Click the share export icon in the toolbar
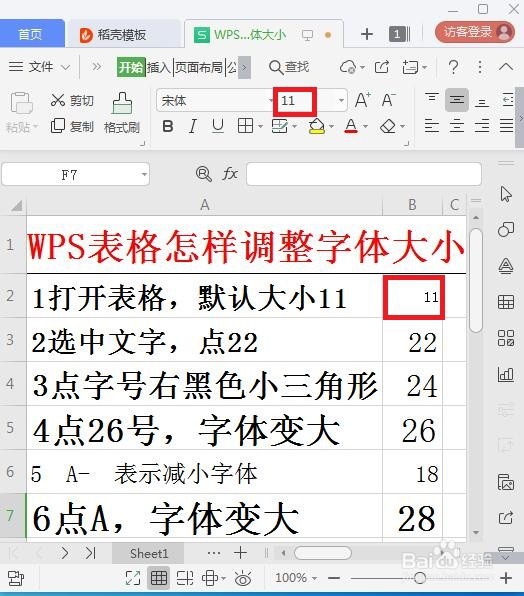 pos(382,67)
